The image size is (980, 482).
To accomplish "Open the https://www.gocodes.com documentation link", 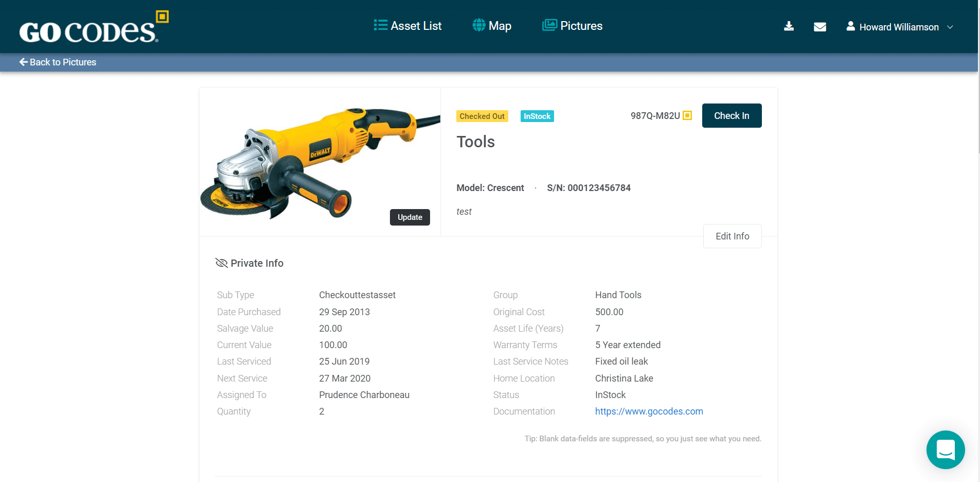I will [x=649, y=411].
